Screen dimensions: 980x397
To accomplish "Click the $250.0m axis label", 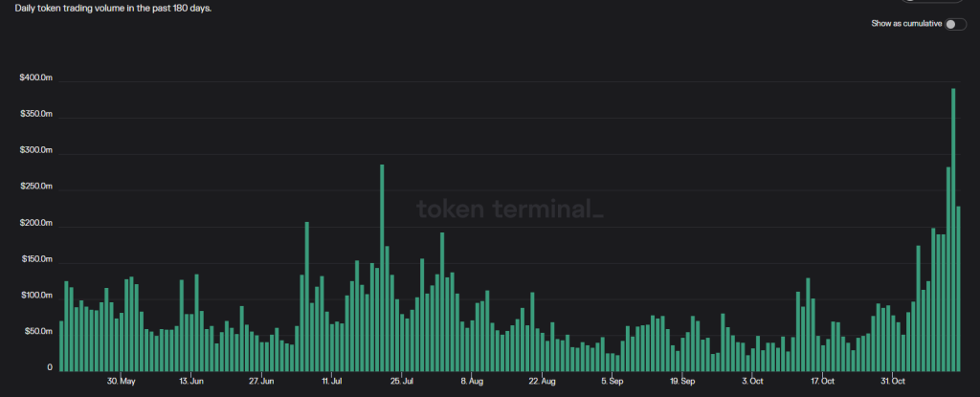I will tap(37, 187).
